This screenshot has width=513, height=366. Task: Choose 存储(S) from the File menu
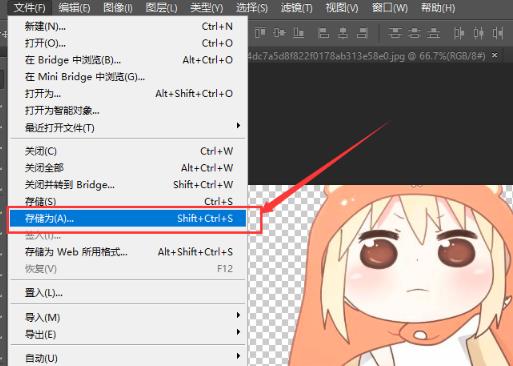(x=128, y=201)
